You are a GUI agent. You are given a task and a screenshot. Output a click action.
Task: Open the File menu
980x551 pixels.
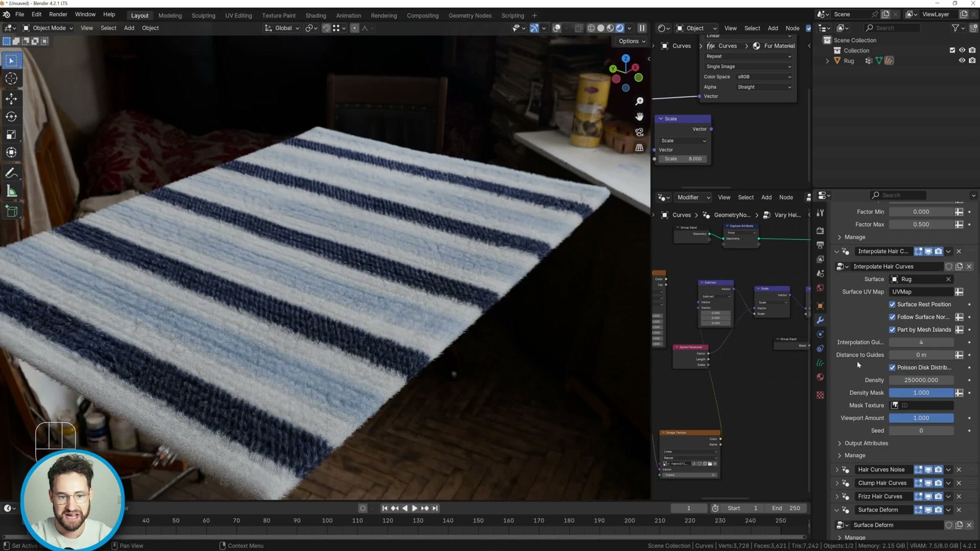pos(19,15)
